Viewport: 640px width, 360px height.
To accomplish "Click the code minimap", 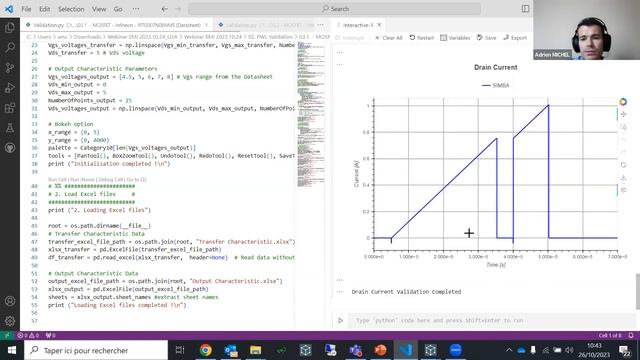I will pyautogui.click(x=310, y=114).
